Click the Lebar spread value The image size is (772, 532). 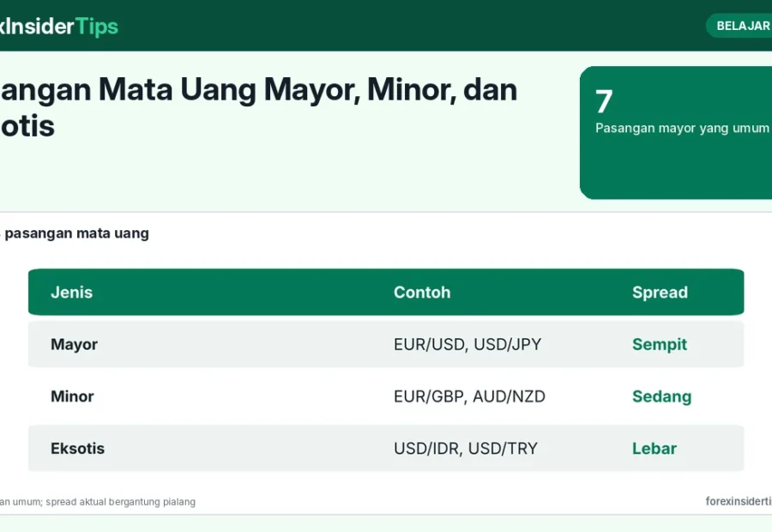[x=654, y=449]
